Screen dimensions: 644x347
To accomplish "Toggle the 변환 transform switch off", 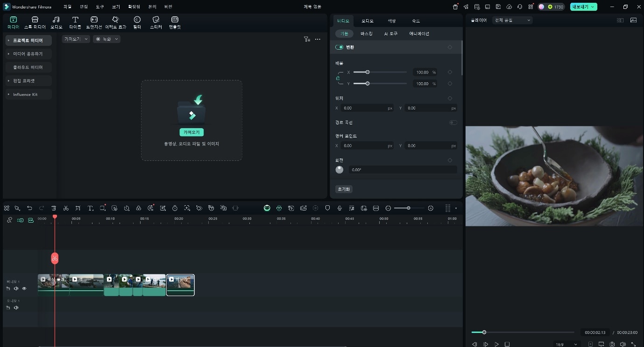I will click(x=339, y=47).
